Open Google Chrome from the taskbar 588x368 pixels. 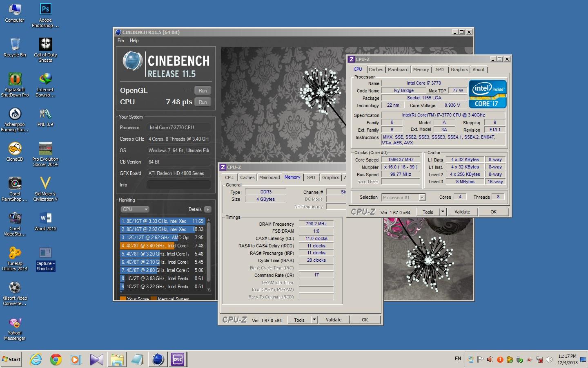pyautogui.click(x=56, y=359)
